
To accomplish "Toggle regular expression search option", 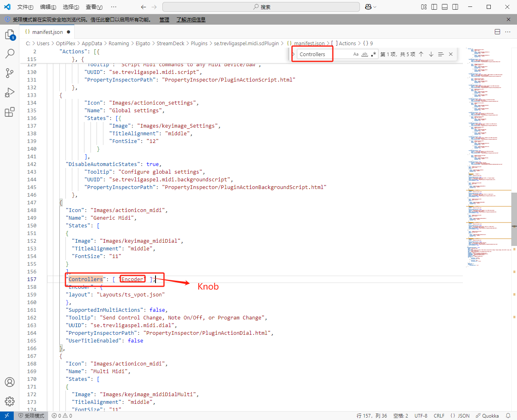I will coord(374,54).
